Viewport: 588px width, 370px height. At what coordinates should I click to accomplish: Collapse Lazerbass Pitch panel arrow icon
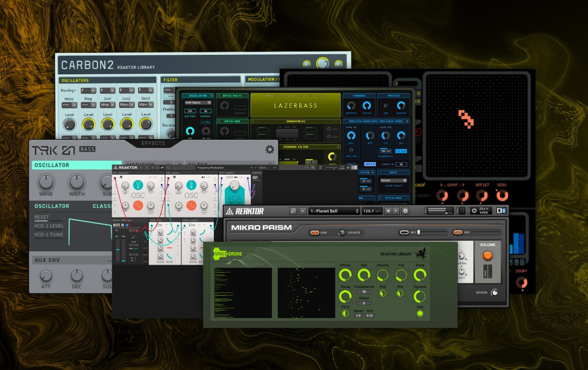[372, 172]
